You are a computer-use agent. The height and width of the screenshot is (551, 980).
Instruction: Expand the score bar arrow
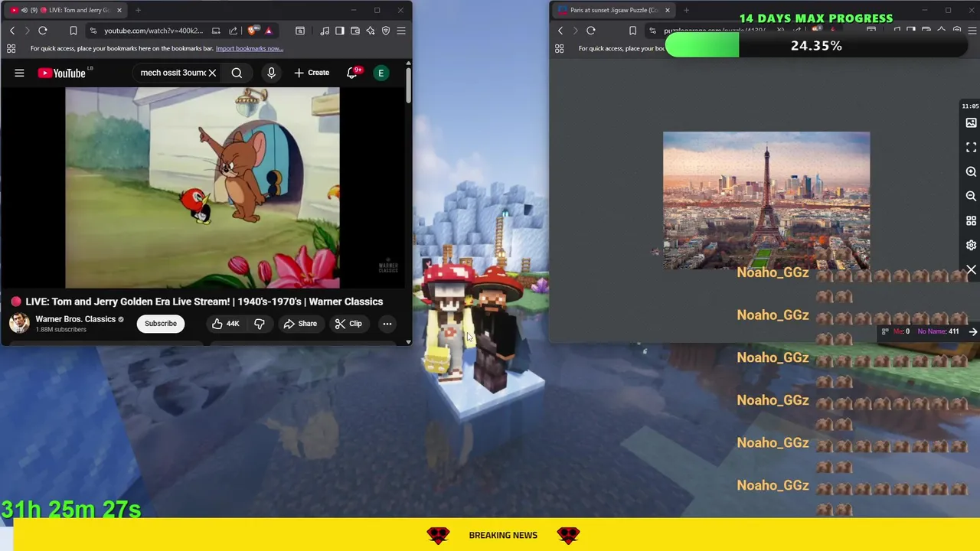coord(972,331)
